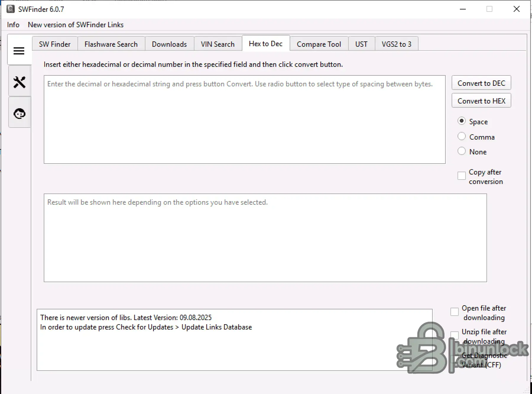Open the Downloads tab
This screenshot has width=532, height=394.
169,44
